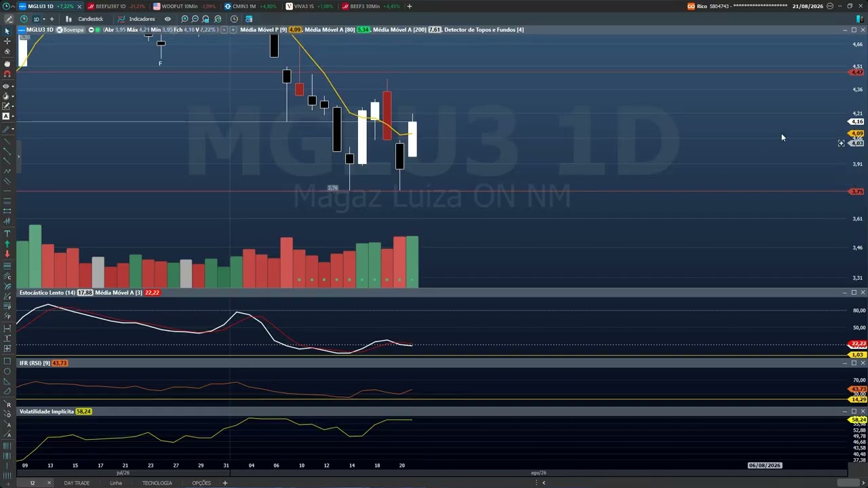The height and width of the screenshot is (488, 868).
Task: Close the workspace tab named 12
Action: 49,483
